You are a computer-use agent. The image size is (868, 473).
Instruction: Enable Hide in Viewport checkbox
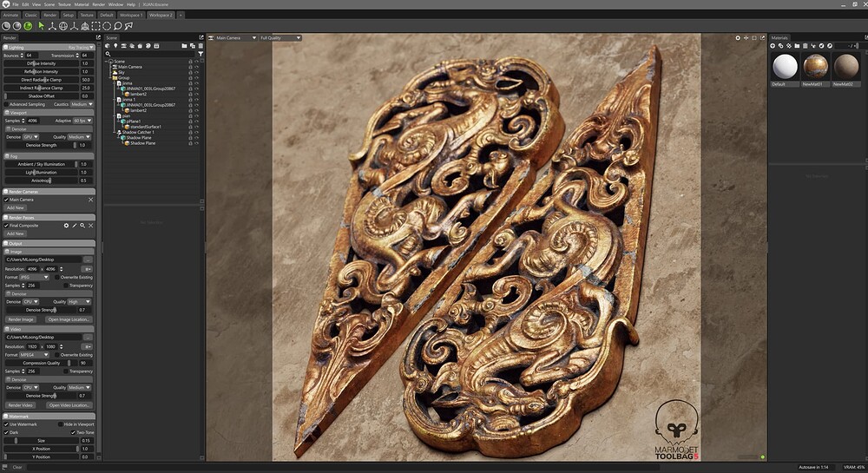coord(61,424)
